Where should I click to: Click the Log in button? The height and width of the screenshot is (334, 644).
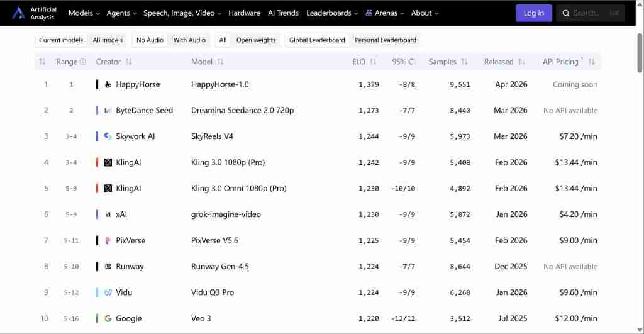pyautogui.click(x=533, y=13)
